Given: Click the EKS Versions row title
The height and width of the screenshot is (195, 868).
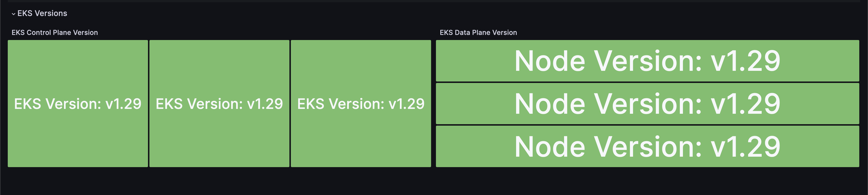Looking at the screenshot, I should (x=42, y=14).
